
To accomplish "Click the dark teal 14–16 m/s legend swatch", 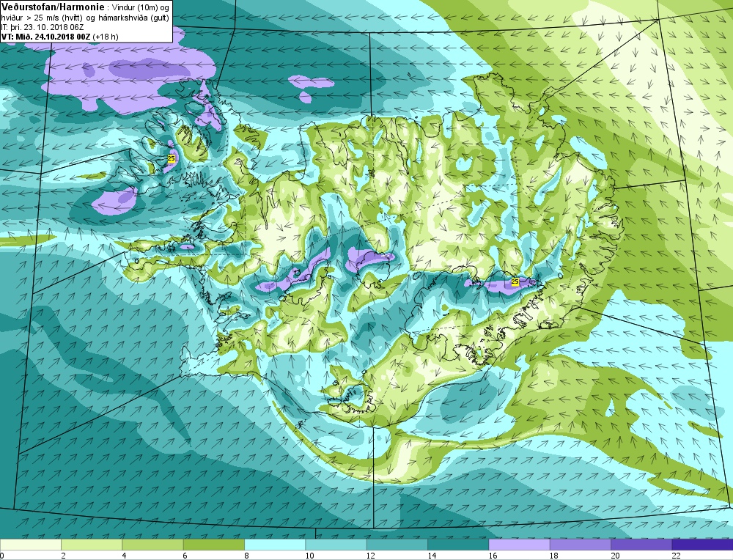I will click(458, 544).
